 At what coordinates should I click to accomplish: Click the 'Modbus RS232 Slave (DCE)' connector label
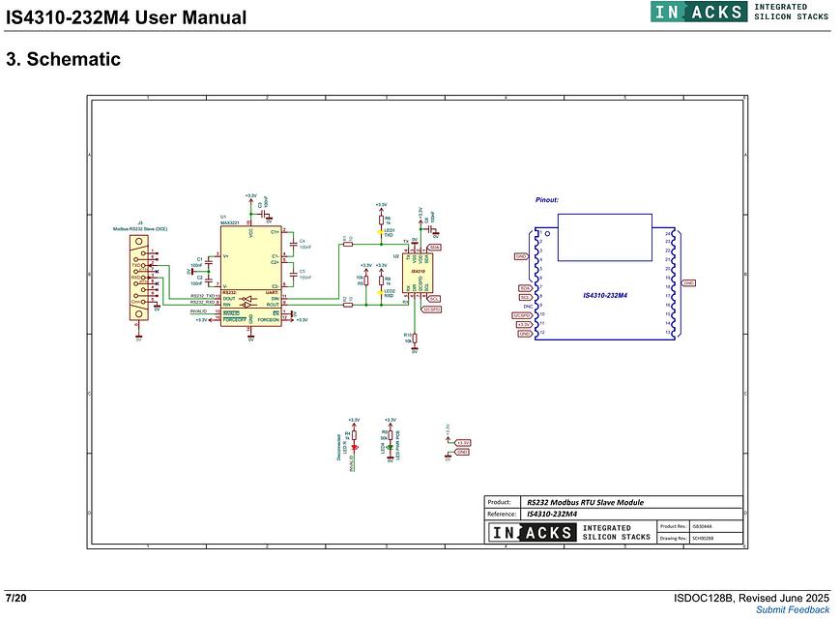tap(140, 229)
